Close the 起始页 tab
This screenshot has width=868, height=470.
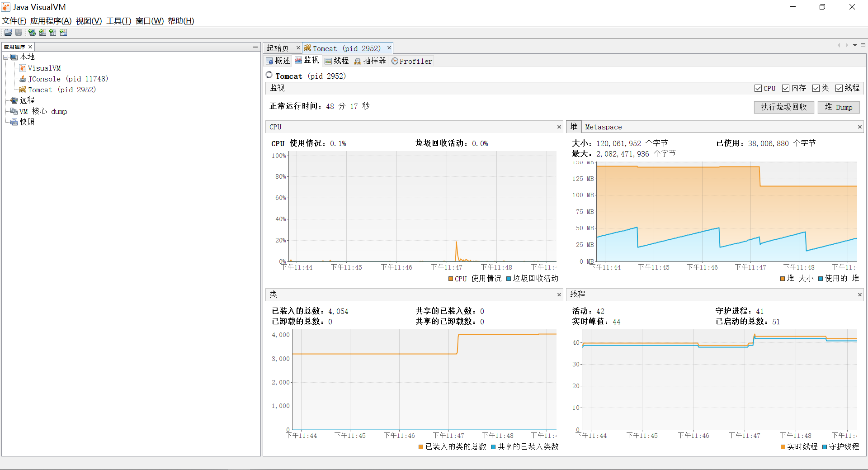[298, 47]
